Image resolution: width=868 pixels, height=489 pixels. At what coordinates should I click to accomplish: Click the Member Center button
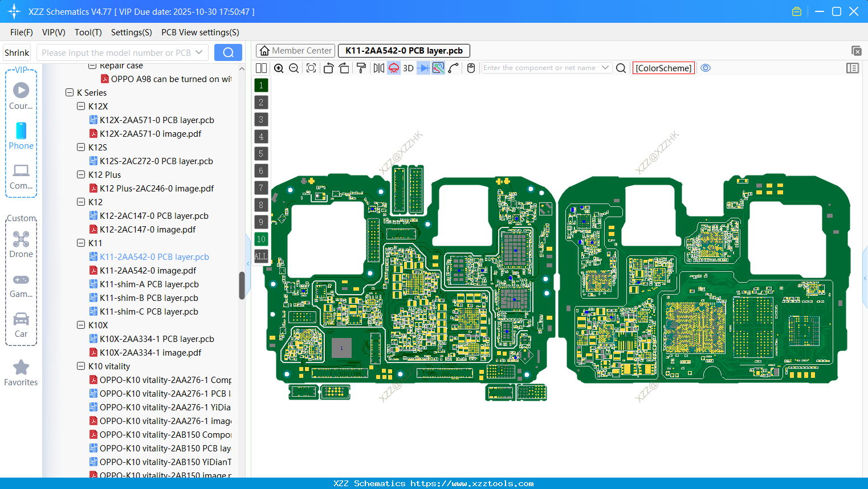coord(295,51)
